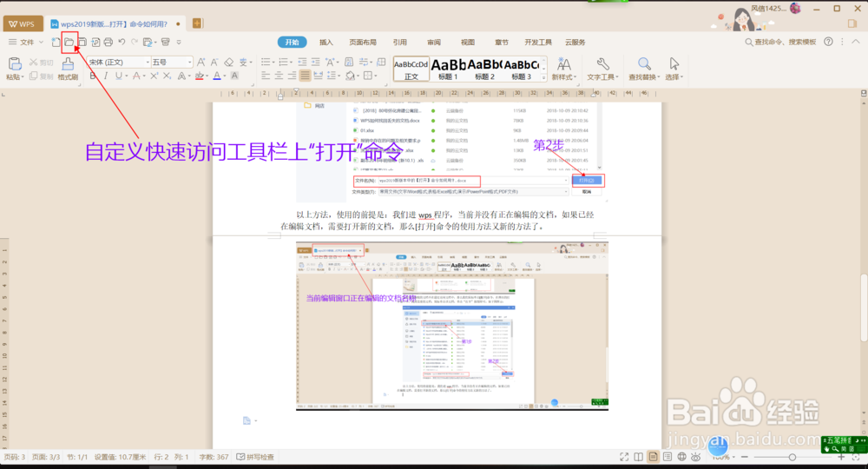Toggle Subscript formatting
Screen dimensions: 868x469
[x=168, y=76]
